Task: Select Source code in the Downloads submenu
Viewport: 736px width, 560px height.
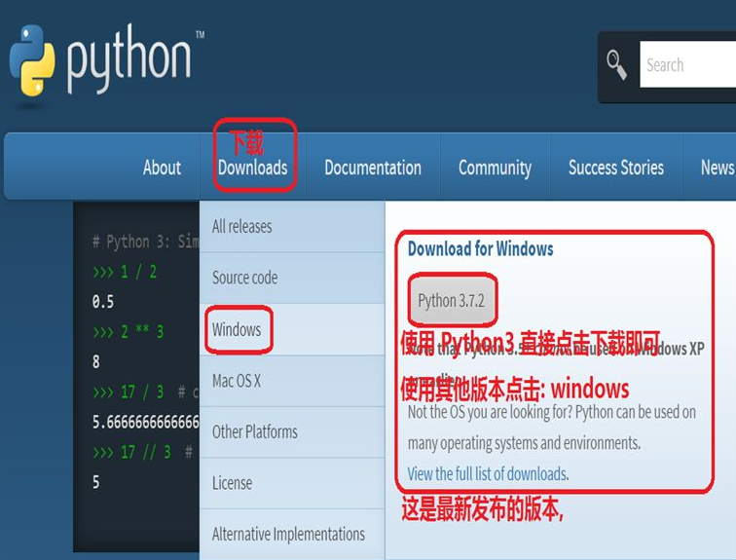Action: (x=245, y=278)
